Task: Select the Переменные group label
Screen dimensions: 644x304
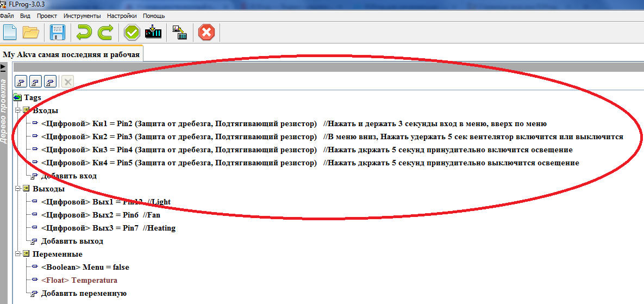Action: [58, 254]
